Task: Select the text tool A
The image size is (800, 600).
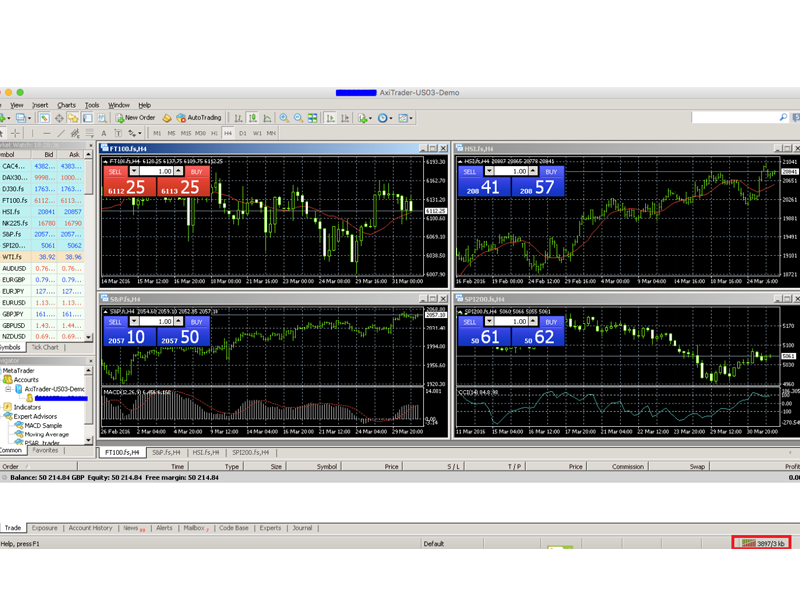Action: coord(104,133)
